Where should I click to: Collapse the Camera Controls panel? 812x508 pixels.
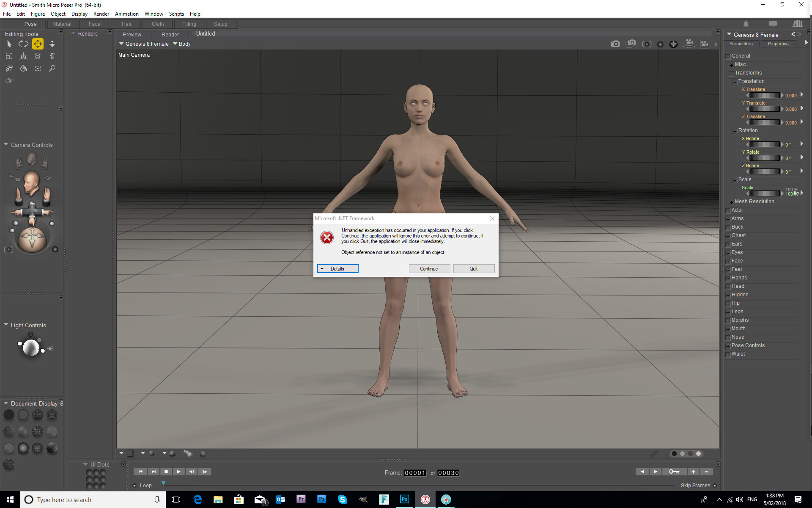point(6,144)
